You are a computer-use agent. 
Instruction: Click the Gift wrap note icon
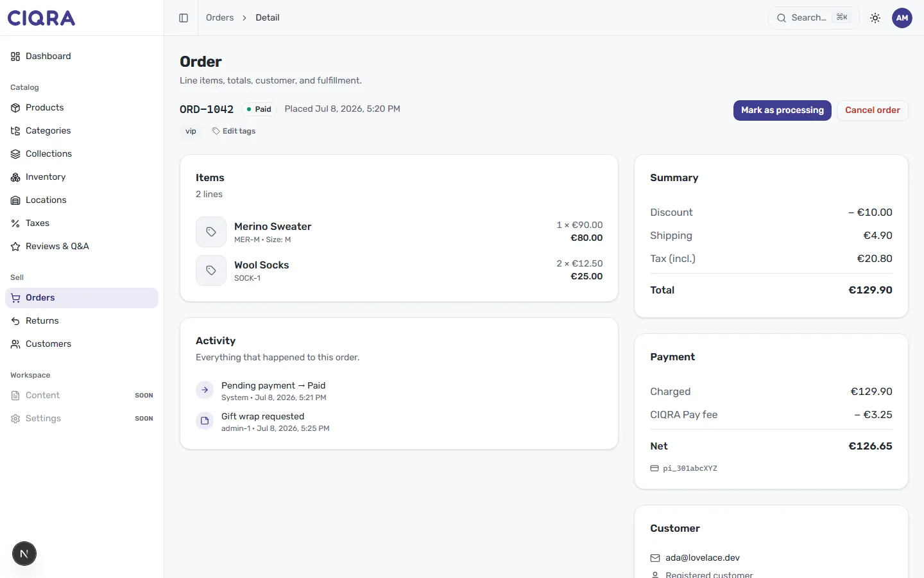click(205, 421)
